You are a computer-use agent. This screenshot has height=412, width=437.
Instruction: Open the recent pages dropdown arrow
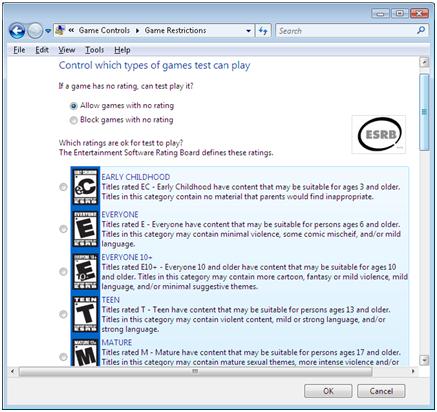pyautogui.click(x=48, y=31)
